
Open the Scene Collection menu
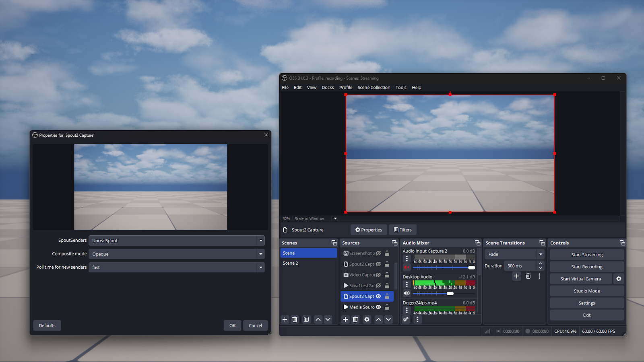click(374, 88)
